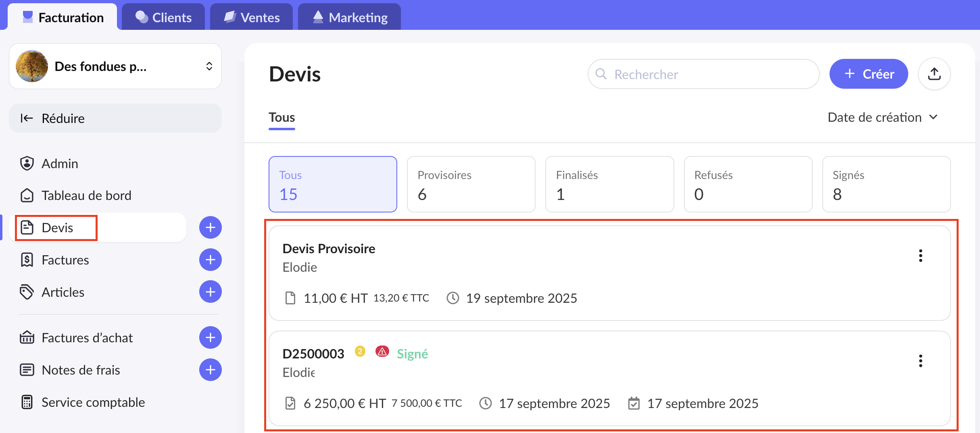Screen dimensions: 980x433
Task: Click the Rechercher search field
Action: tap(703, 74)
